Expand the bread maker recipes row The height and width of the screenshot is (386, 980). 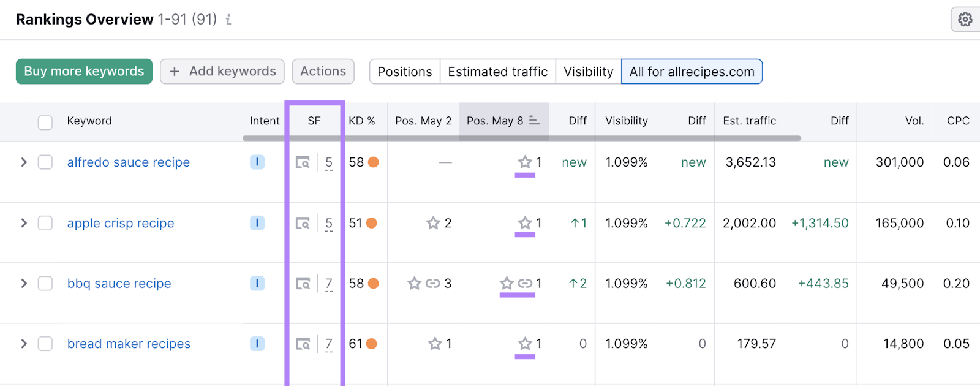click(x=24, y=344)
